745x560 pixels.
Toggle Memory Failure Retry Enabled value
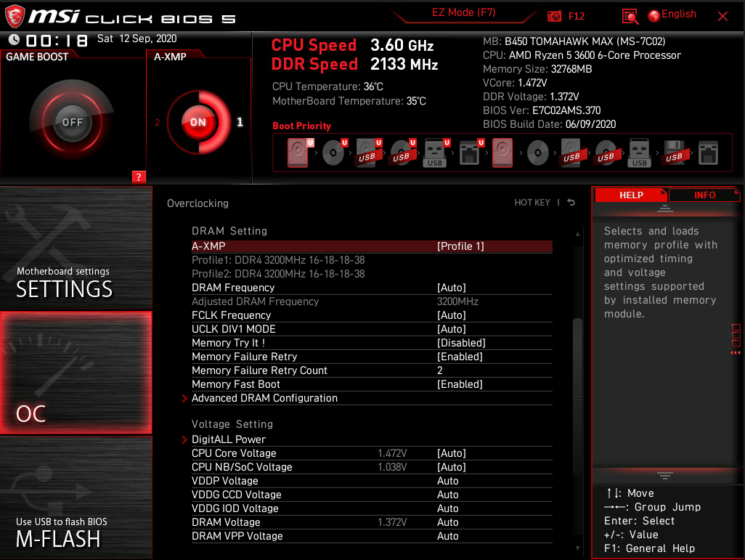coord(460,357)
